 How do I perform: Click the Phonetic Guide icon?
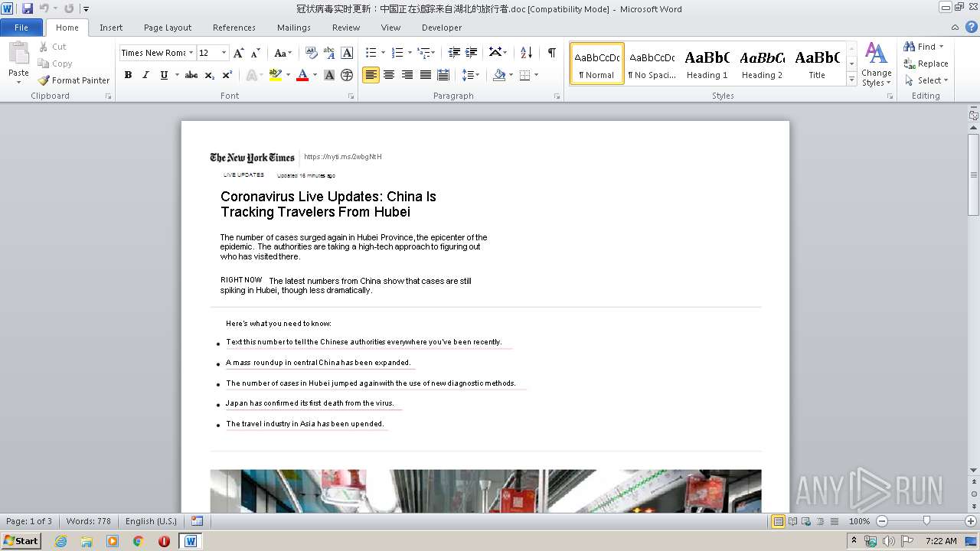[329, 53]
